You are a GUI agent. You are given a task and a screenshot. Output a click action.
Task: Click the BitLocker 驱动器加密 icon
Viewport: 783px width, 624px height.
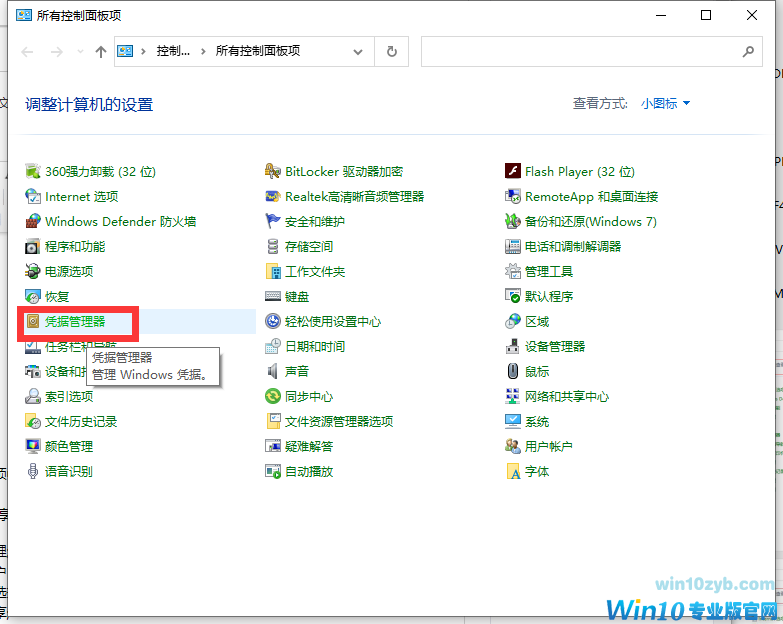tap(273, 171)
